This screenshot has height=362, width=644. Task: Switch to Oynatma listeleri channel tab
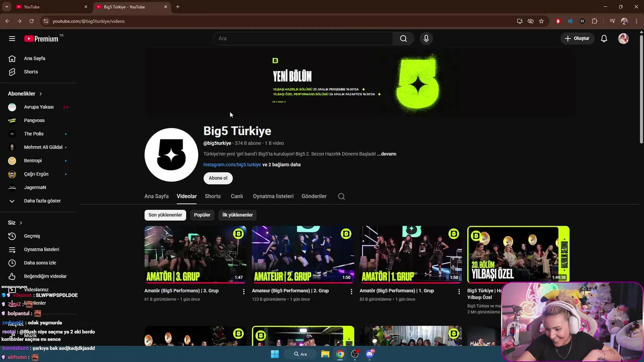tap(273, 196)
